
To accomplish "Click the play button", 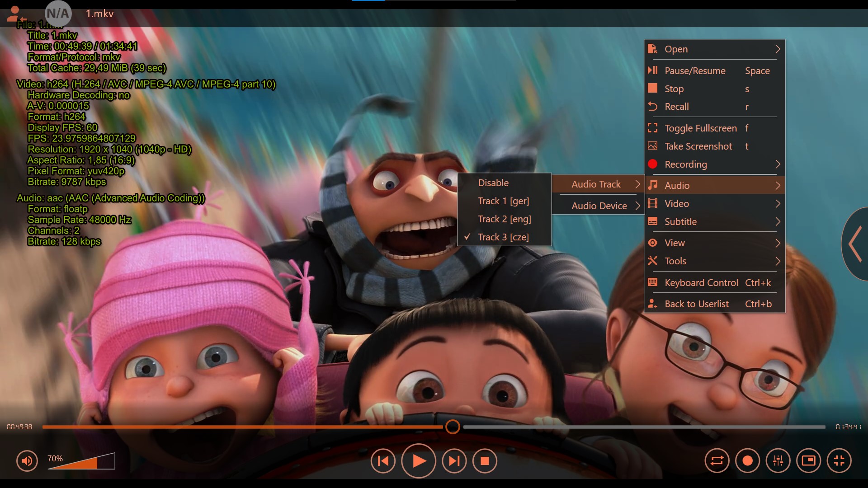I will [419, 460].
